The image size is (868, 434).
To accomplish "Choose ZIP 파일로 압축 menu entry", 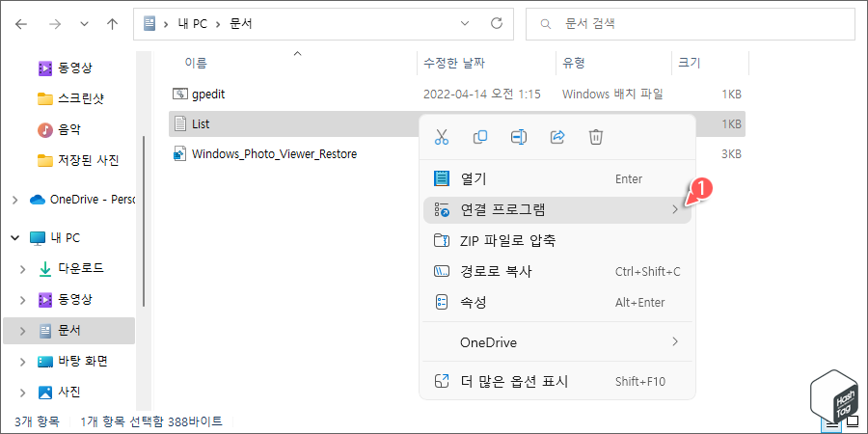I will point(556,241).
